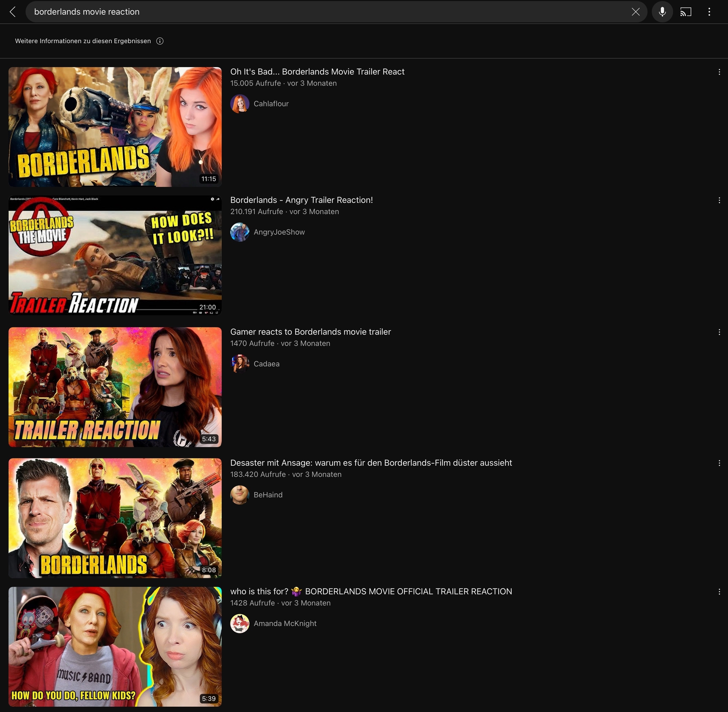728x712 pixels.
Task: Click the info icon beside Weitere Informationen
Action: (x=160, y=41)
